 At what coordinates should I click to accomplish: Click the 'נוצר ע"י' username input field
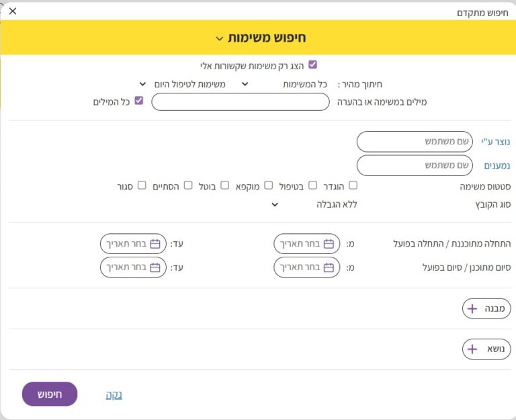pyautogui.click(x=414, y=142)
